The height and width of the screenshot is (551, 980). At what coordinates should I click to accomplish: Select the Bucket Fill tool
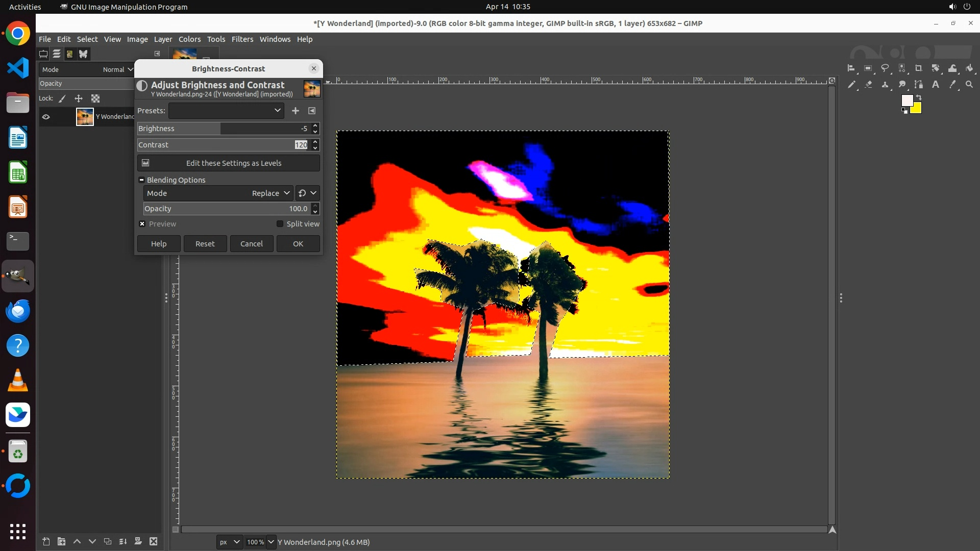pos(969,68)
